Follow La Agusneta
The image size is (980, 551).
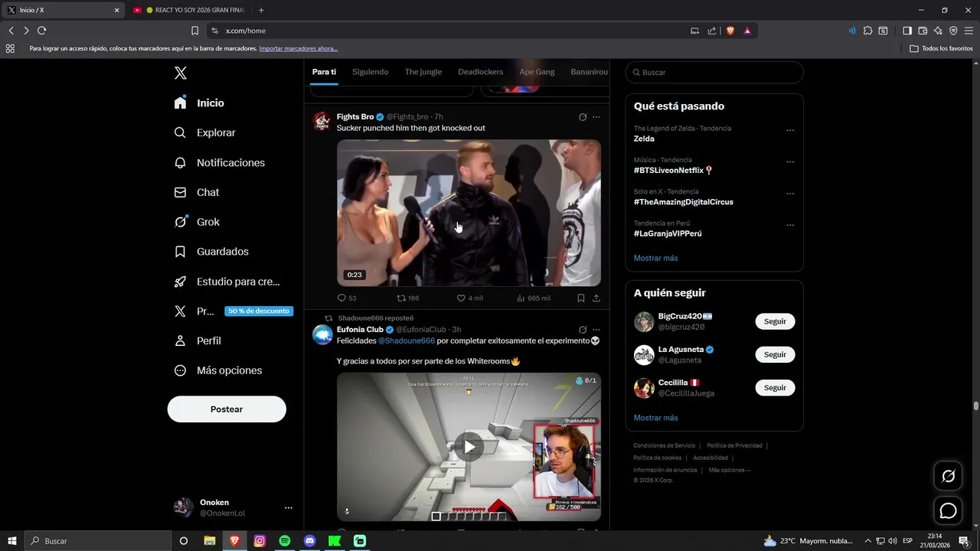coord(775,354)
